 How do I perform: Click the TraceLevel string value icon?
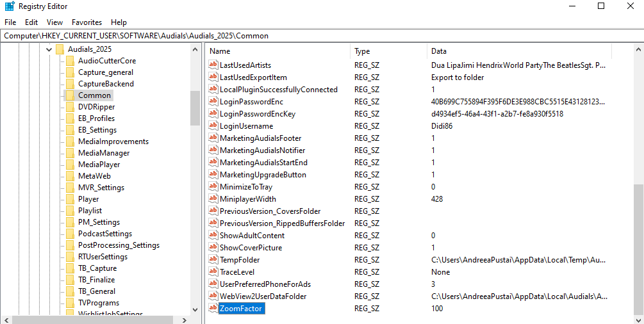213,272
